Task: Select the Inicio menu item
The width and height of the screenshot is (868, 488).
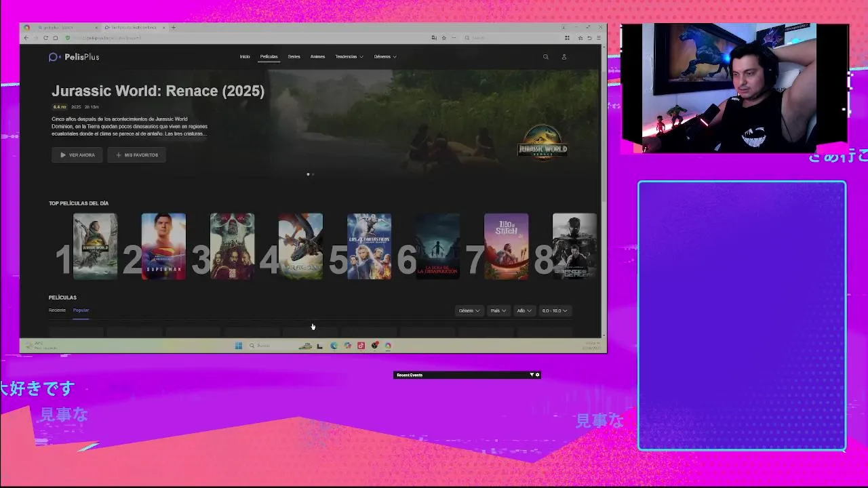Action: [x=245, y=57]
